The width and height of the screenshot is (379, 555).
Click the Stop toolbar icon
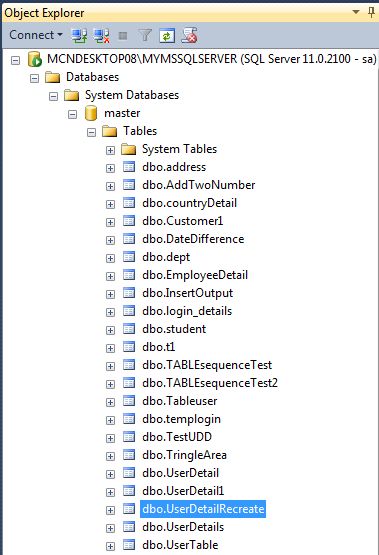[x=123, y=36]
